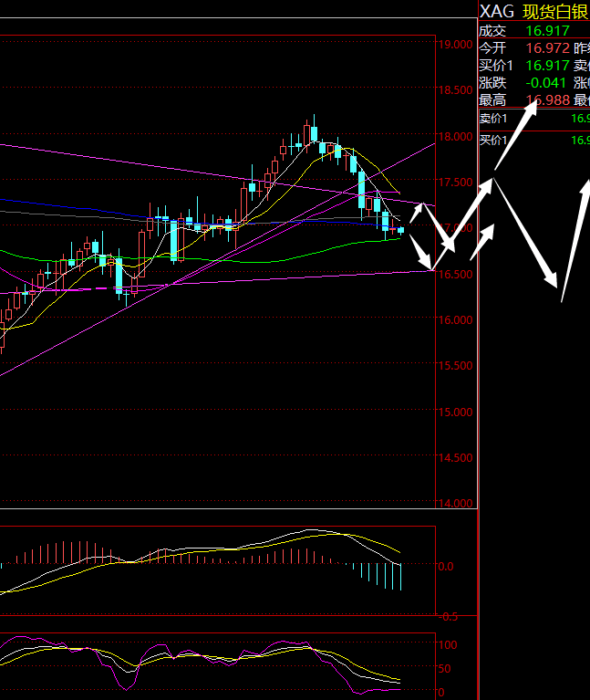
Task: Click the 今开 label
Action: (492, 47)
